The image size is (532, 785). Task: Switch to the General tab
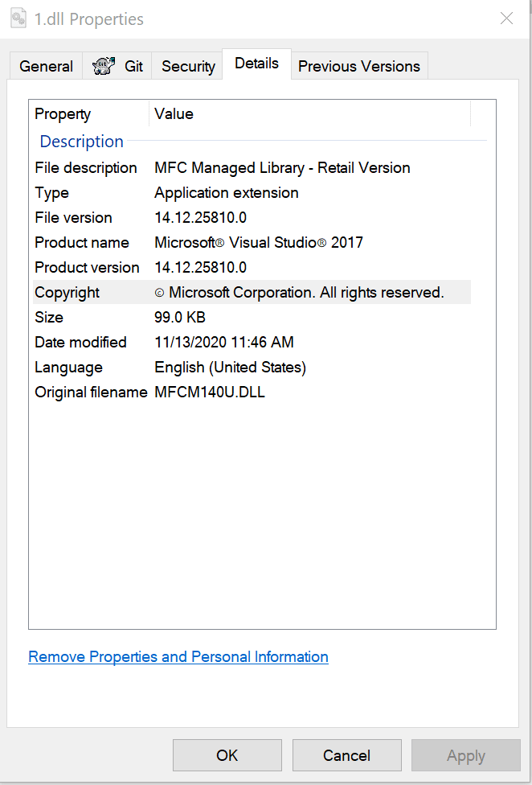click(46, 67)
